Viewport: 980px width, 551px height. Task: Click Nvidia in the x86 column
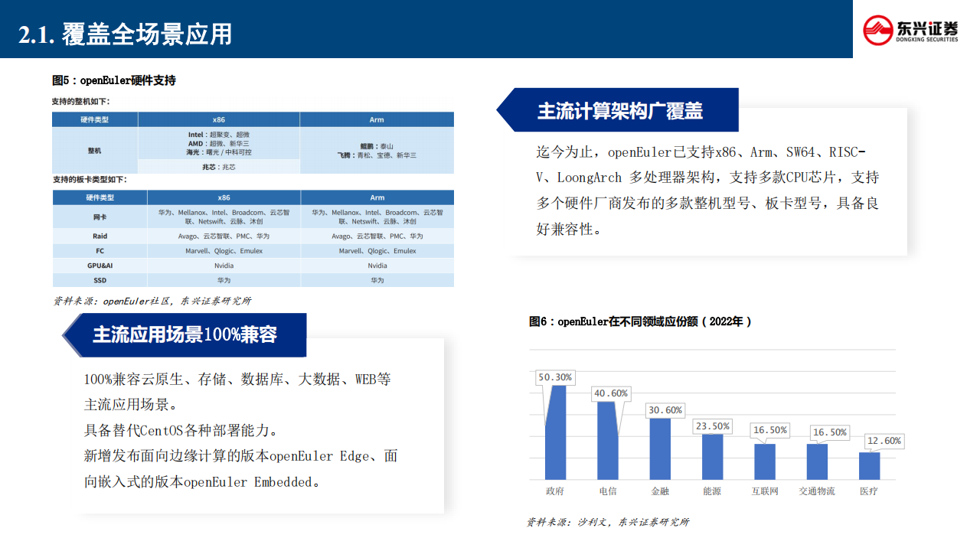(224, 266)
